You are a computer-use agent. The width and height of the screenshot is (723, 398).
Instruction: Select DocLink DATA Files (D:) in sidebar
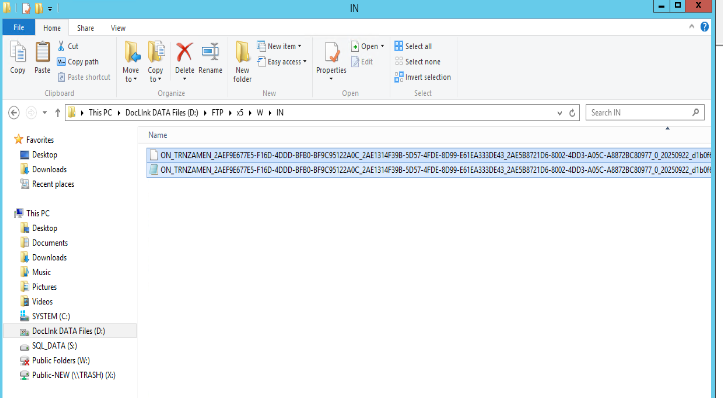(x=70, y=331)
